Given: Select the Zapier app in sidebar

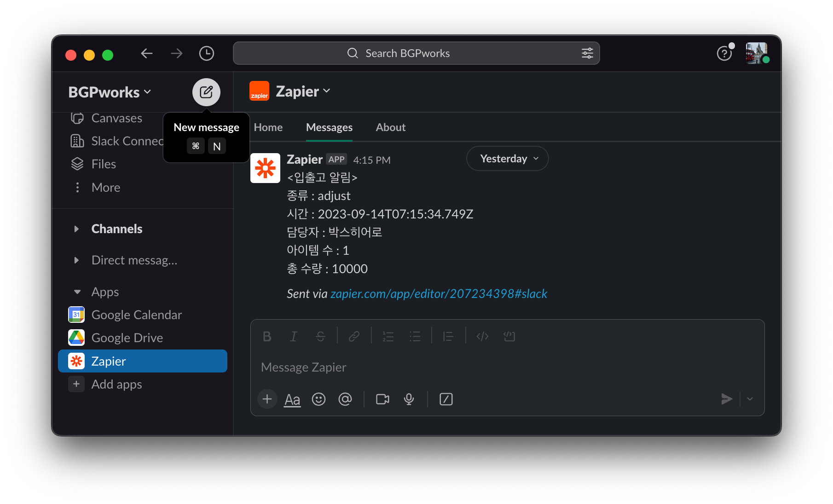Looking at the screenshot, I should 143,361.
